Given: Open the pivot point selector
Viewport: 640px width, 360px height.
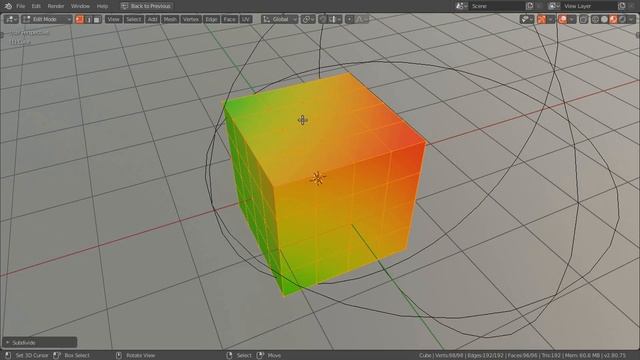Looking at the screenshot, I should [308, 19].
